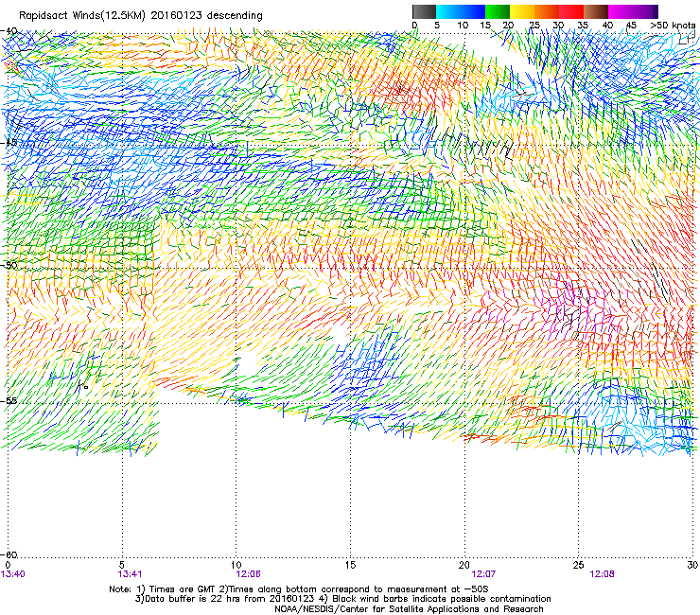
Task: Click the "25" longitude label on bottom axis
Action: pos(579,565)
